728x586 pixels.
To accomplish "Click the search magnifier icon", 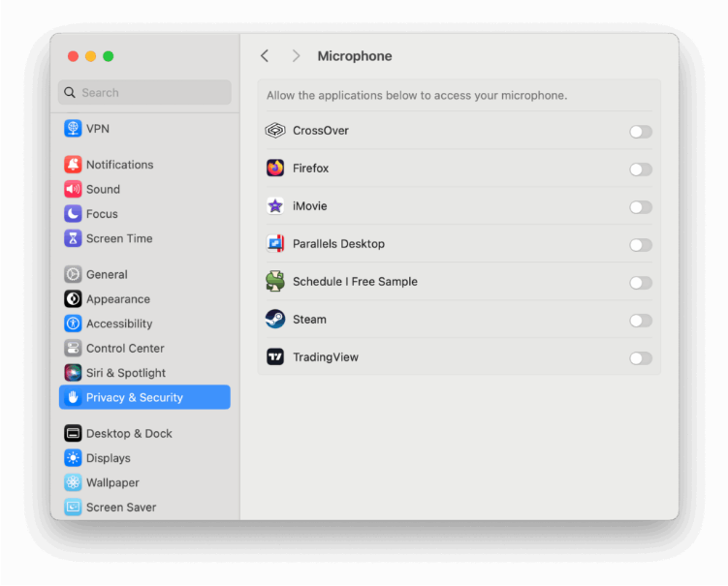I will 70,92.
